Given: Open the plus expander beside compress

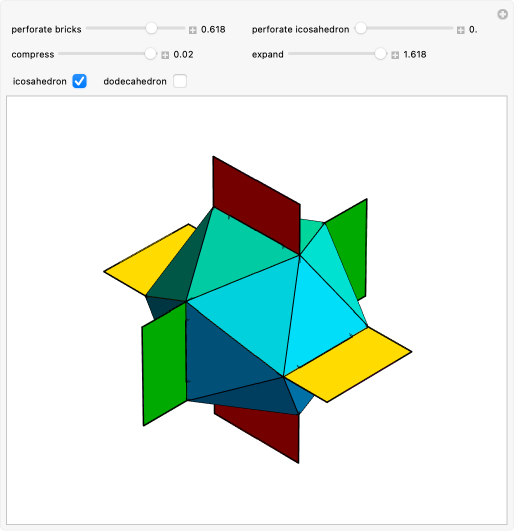Looking at the screenshot, I should click(x=165, y=55).
